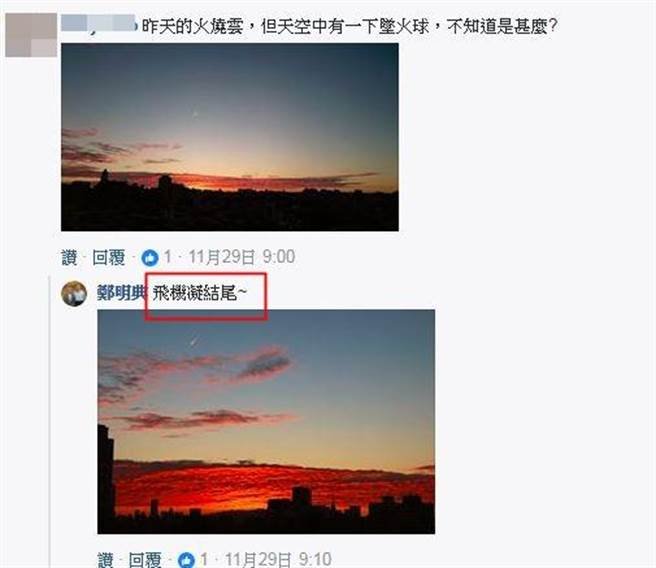The image size is (656, 568).
Task: Click 讚 under 鄭明典's reply
Action: tap(106, 560)
